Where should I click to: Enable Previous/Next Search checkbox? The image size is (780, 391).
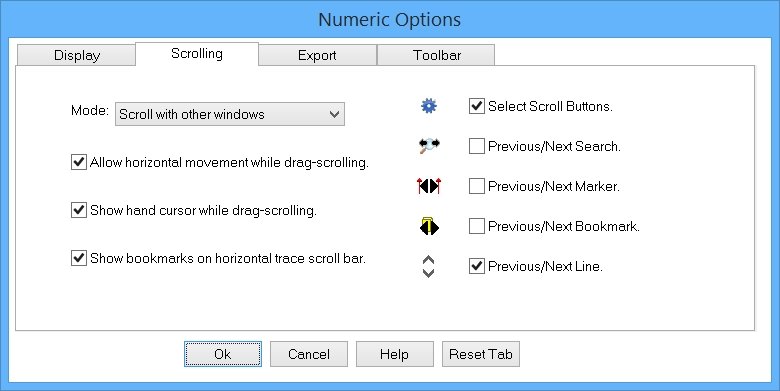pos(477,146)
